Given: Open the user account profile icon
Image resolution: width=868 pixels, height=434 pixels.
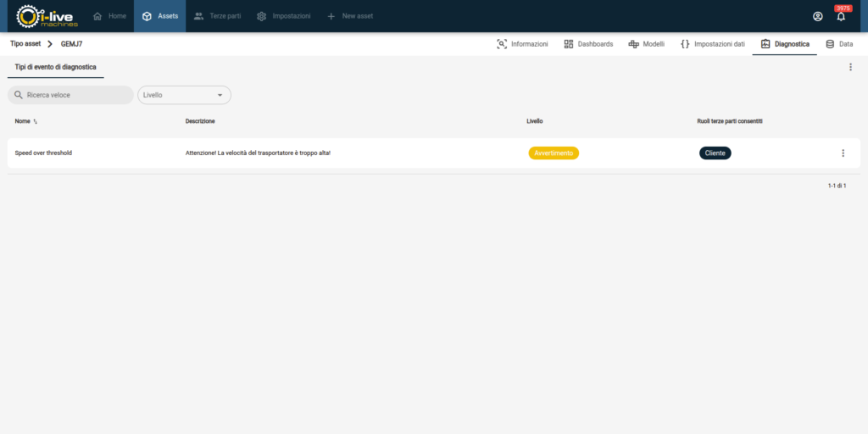Looking at the screenshot, I should [x=817, y=16].
